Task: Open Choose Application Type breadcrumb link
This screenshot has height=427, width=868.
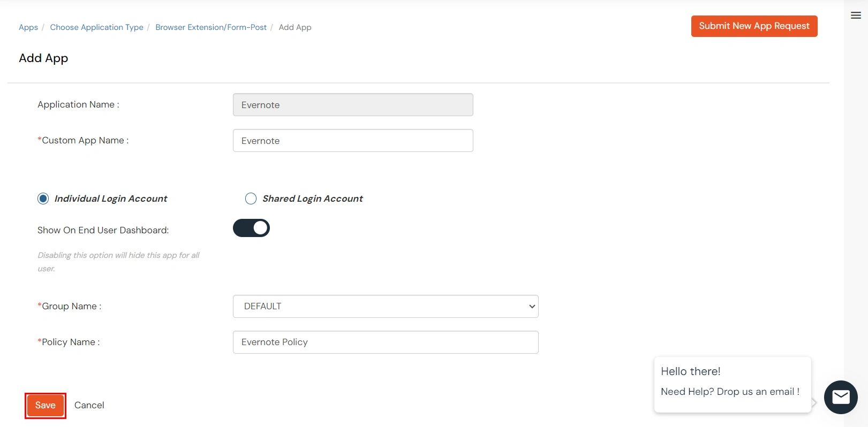Action: click(x=96, y=27)
